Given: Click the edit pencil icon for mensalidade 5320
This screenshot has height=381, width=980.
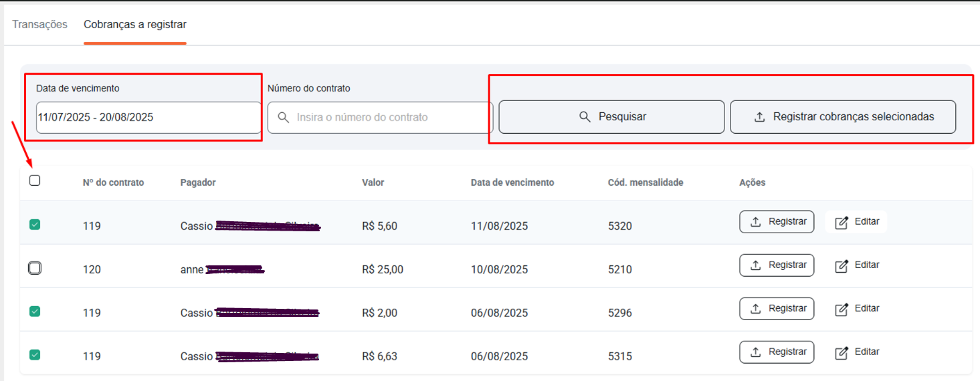Looking at the screenshot, I should pos(842,222).
